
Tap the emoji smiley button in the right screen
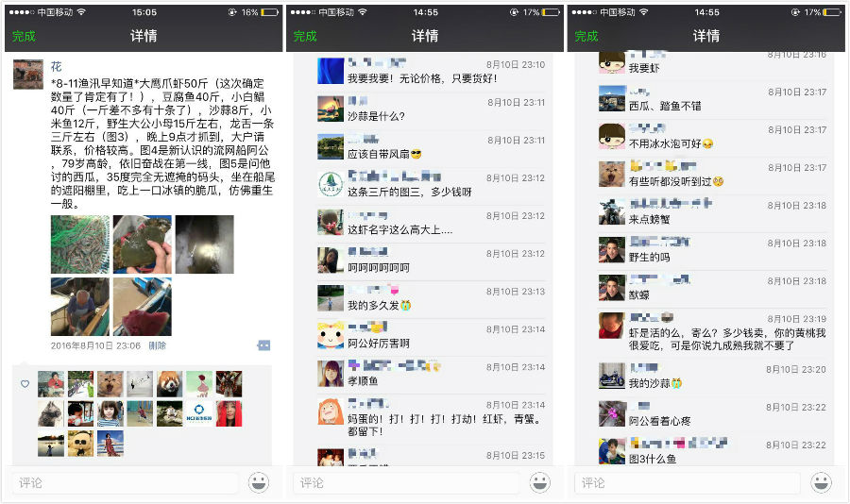point(821,482)
